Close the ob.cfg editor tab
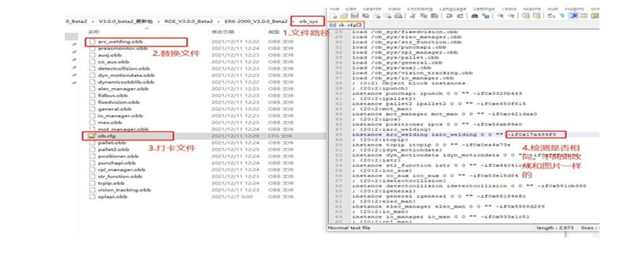The image size is (644, 264). tap(359, 25)
